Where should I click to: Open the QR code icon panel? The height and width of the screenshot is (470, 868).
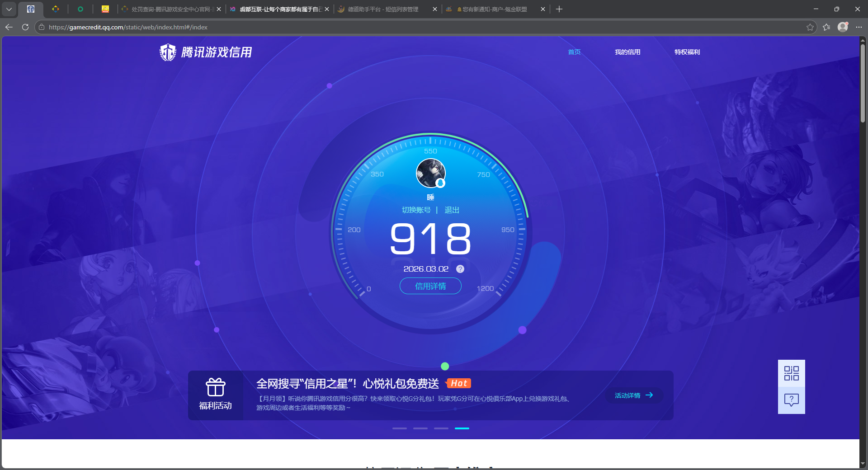pyautogui.click(x=791, y=373)
